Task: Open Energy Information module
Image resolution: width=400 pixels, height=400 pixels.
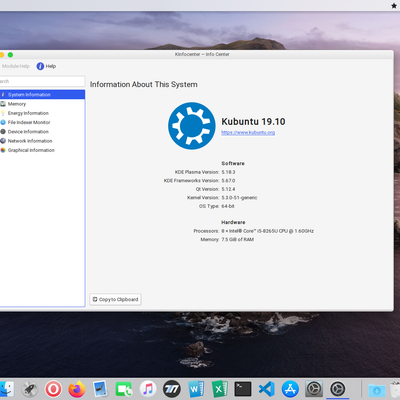Action: point(42,113)
